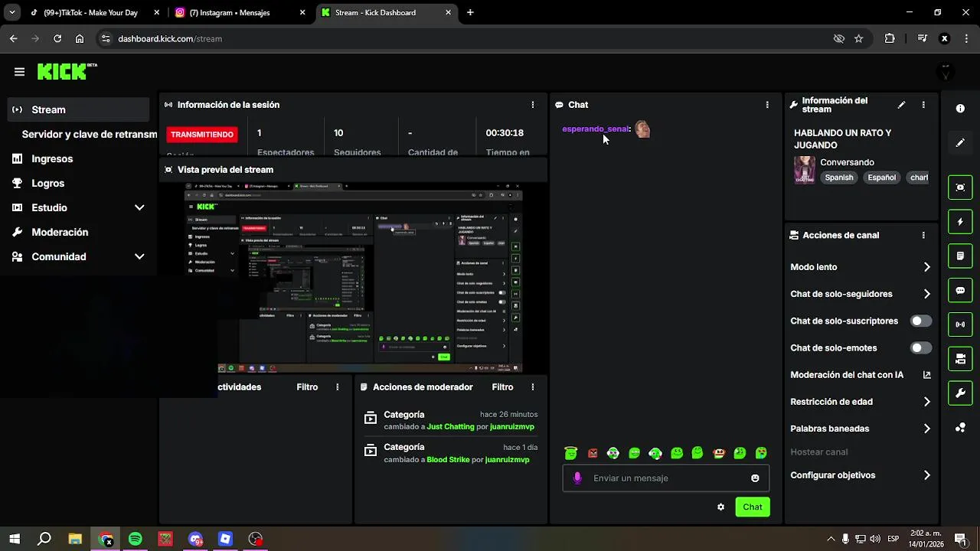Reload the page with browser refresh icon
The width and height of the screenshot is (980, 551).
click(x=57, y=38)
